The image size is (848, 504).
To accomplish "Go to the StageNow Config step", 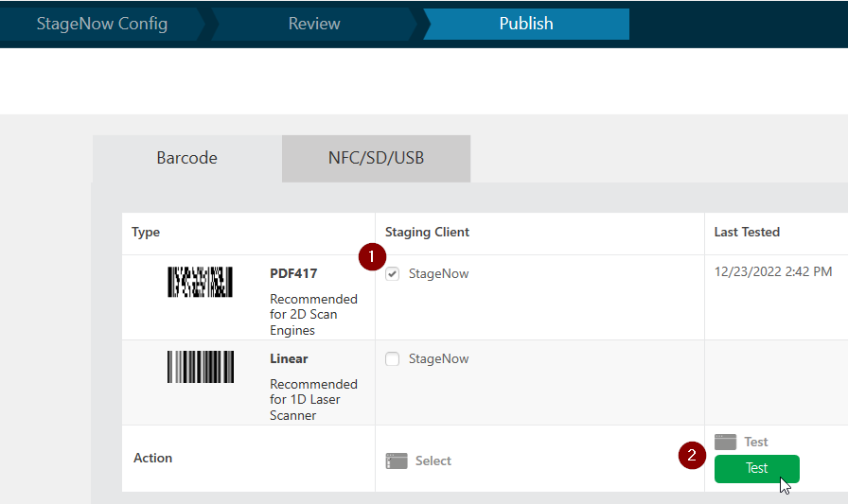I will tap(102, 24).
